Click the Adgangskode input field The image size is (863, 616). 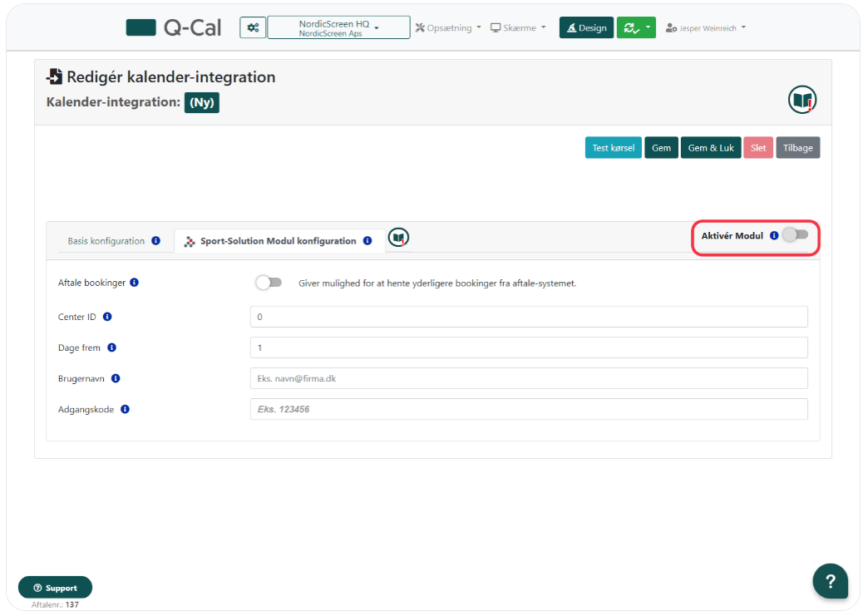(529, 409)
